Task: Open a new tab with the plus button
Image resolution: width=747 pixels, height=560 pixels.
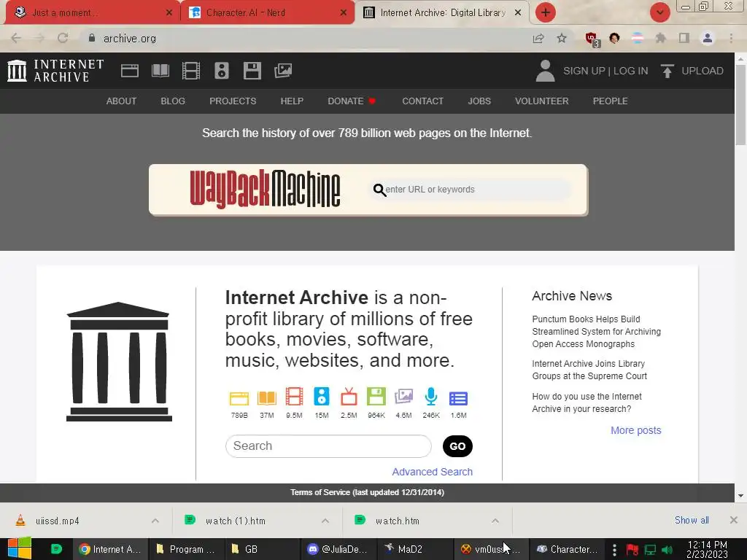Action: click(546, 12)
